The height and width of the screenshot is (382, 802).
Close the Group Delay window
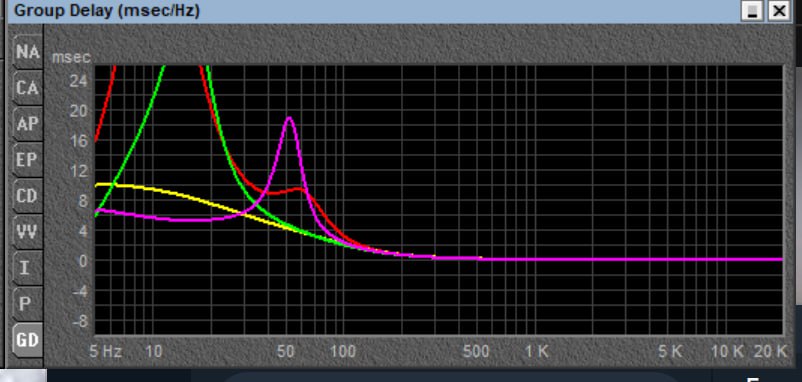tap(779, 11)
